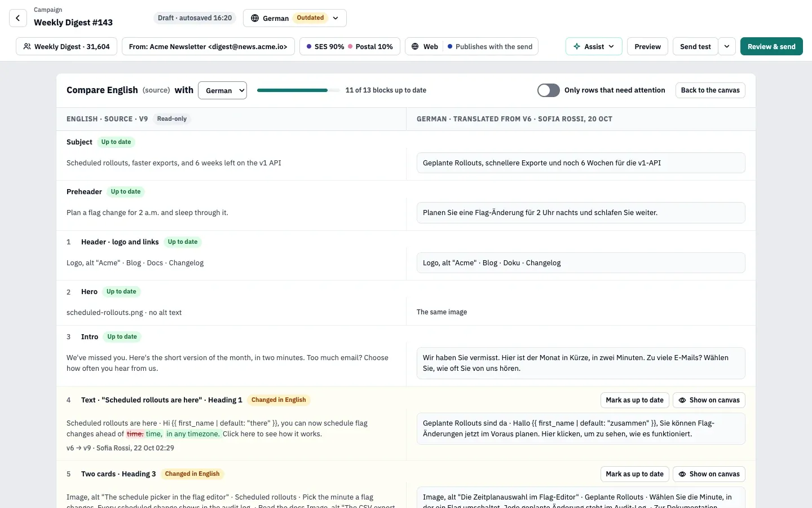Show row 5 Two cards on canvas
This screenshot has height=508, width=812.
click(709, 474)
